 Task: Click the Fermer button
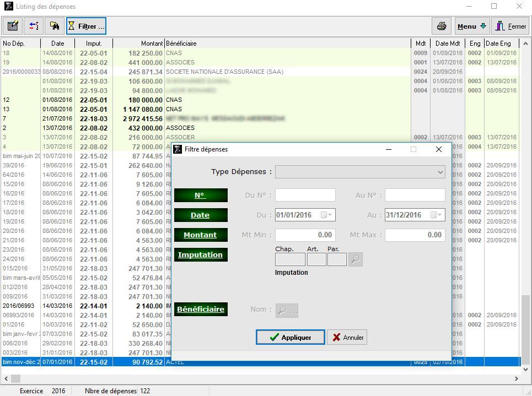pyautogui.click(x=510, y=26)
